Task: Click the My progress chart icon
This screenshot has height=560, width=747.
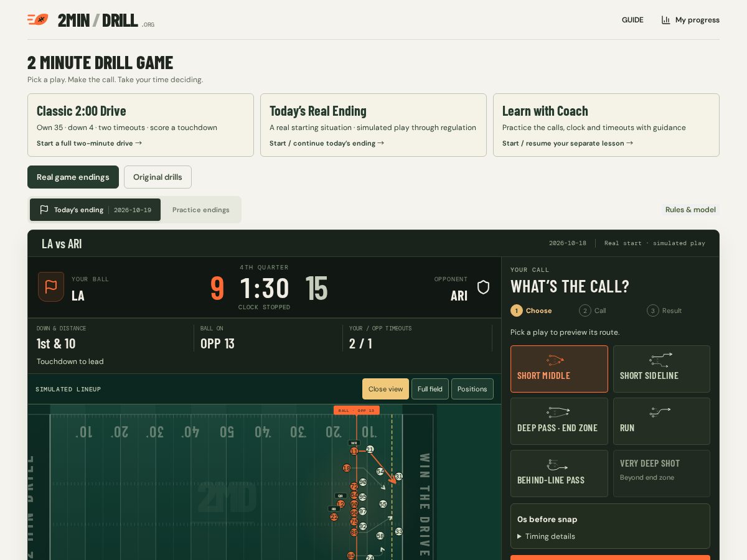Action: pos(665,20)
